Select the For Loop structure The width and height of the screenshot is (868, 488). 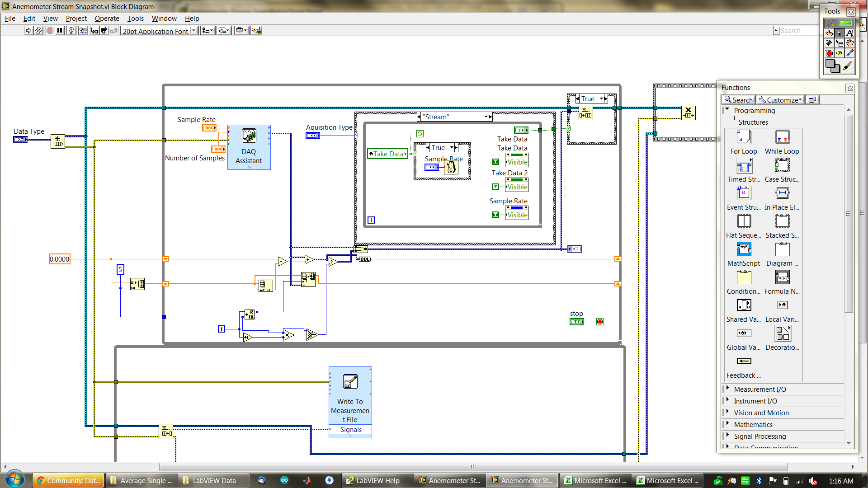744,137
